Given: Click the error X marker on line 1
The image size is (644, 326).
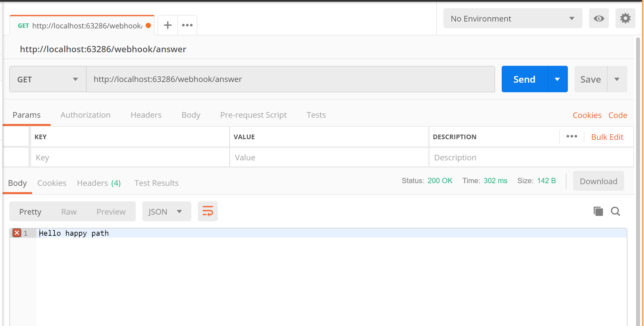Looking at the screenshot, I should point(17,233).
